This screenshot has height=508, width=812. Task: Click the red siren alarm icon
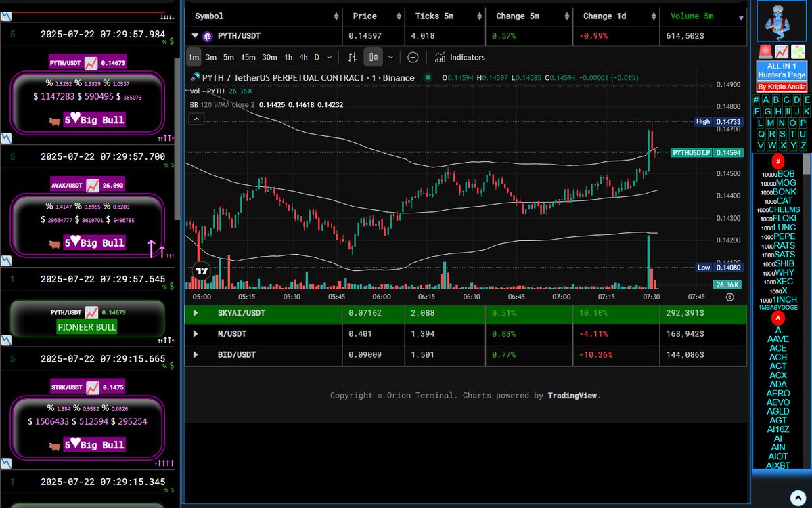[x=765, y=51]
